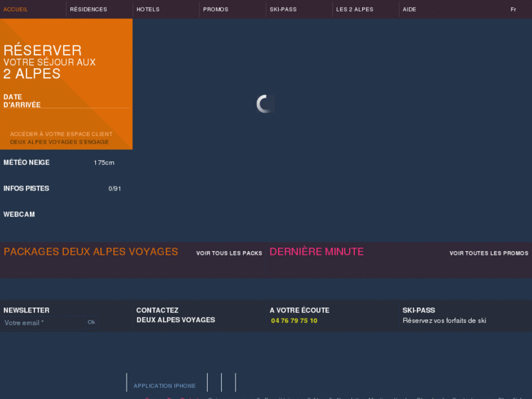
Task: Open Contactez Deux Alpes Voyages
Action: [x=176, y=315]
